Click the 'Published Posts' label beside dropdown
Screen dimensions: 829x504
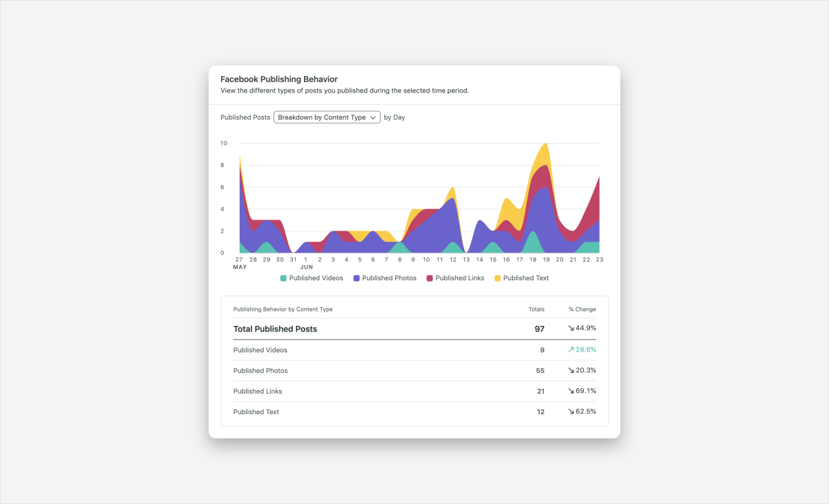coord(245,117)
